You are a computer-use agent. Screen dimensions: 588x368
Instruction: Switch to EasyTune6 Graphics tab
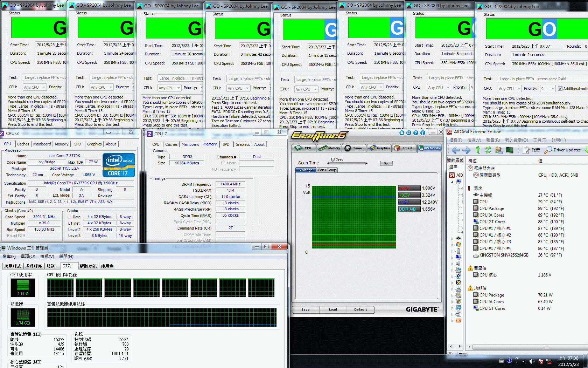[379, 148]
